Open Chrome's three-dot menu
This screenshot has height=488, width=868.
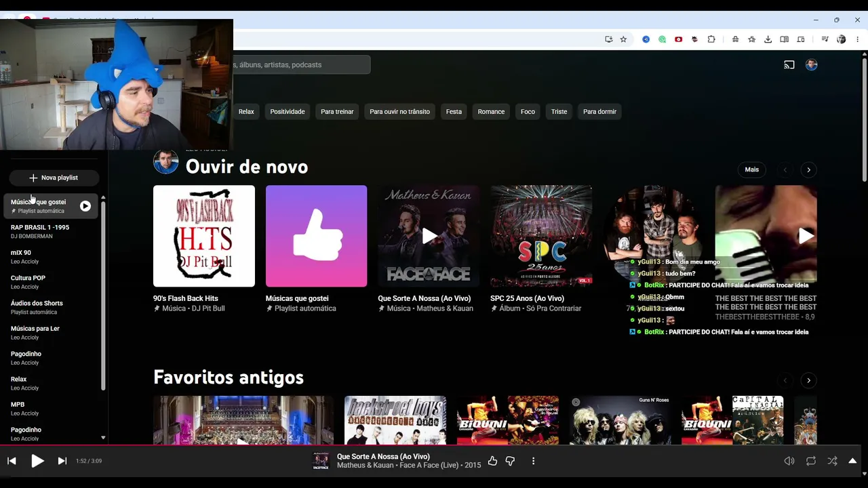(x=858, y=39)
